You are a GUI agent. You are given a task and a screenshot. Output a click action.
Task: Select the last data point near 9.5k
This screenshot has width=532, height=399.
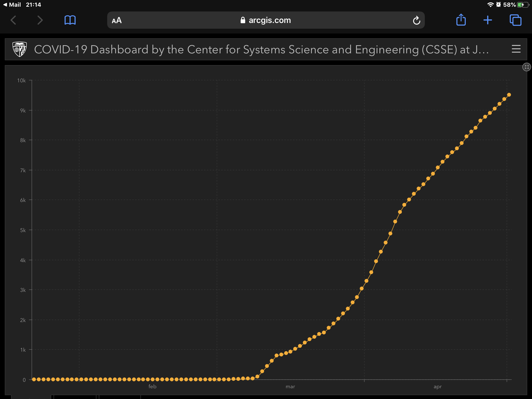pyautogui.click(x=509, y=95)
